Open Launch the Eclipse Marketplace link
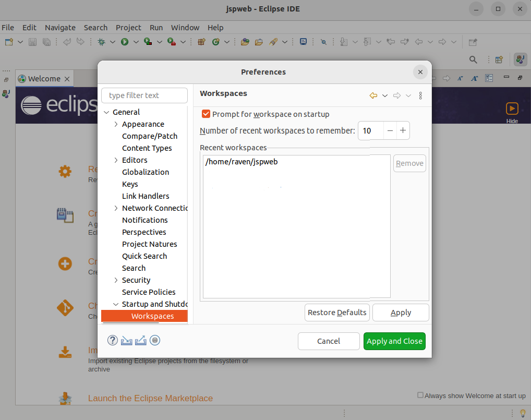This screenshot has height=420, width=531. 150,398
